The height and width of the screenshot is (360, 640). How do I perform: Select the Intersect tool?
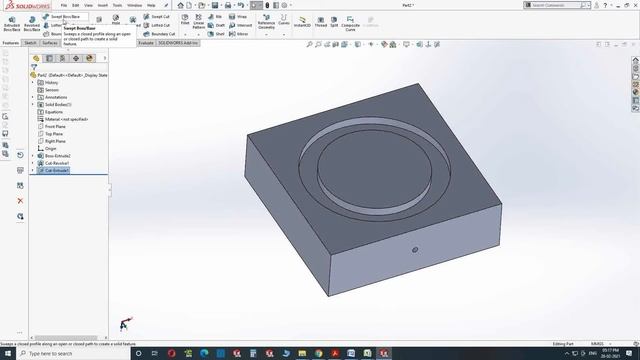pos(240,25)
